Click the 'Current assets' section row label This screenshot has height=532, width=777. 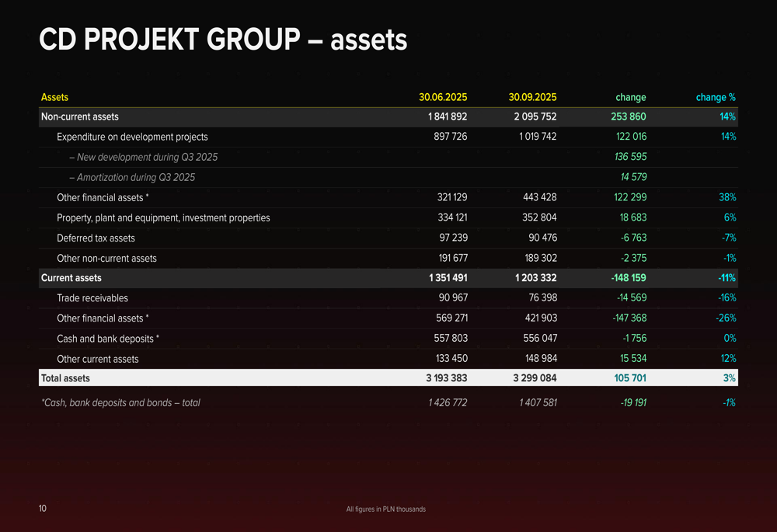pos(71,277)
